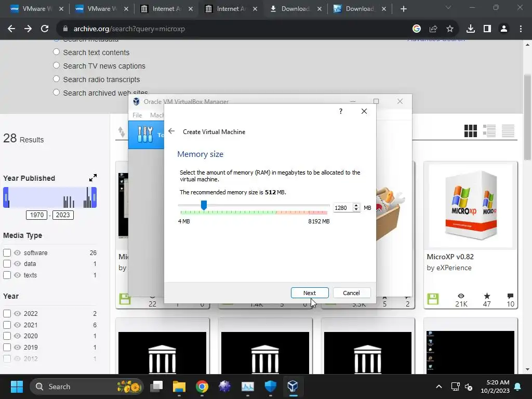The height and width of the screenshot is (399, 532).
Task: Select Search archived web sites option
Action: click(56, 92)
